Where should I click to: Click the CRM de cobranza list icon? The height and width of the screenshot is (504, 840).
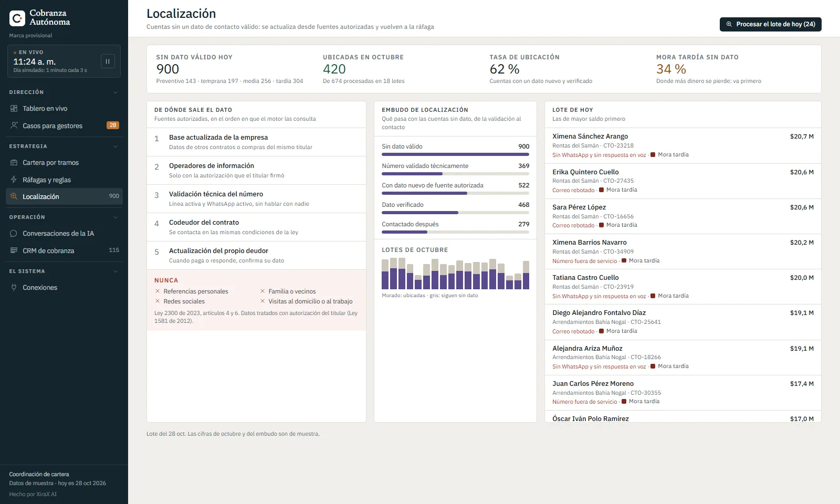pyautogui.click(x=14, y=250)
